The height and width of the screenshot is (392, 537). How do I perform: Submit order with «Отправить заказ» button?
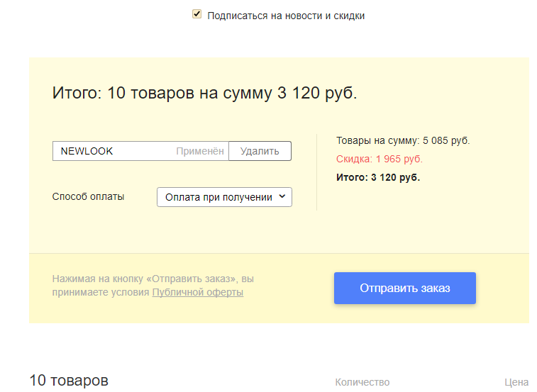click(x=404, y=289)
